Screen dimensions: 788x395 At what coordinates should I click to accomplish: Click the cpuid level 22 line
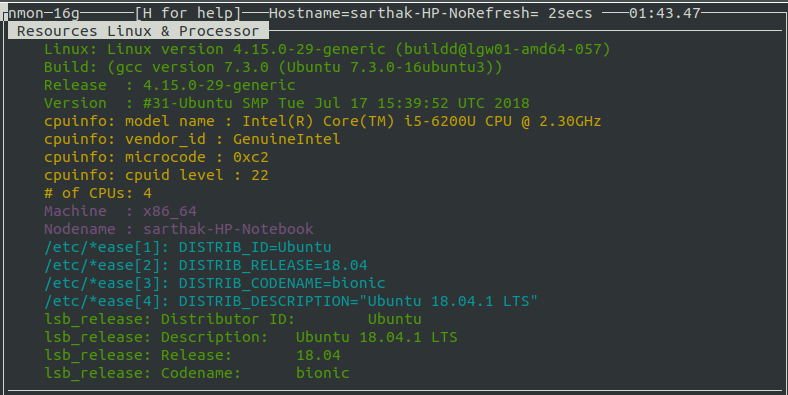[x=156, y=175]
